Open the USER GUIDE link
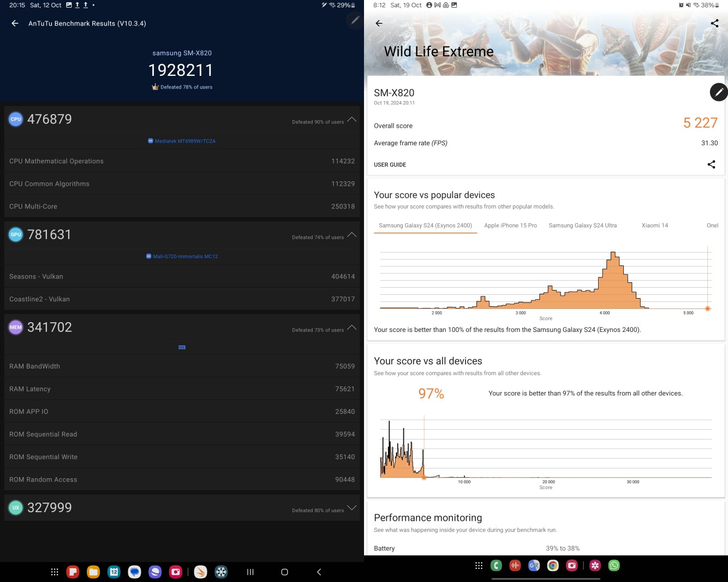The height and width of the screenshot is (582, 728). [390, 164]
